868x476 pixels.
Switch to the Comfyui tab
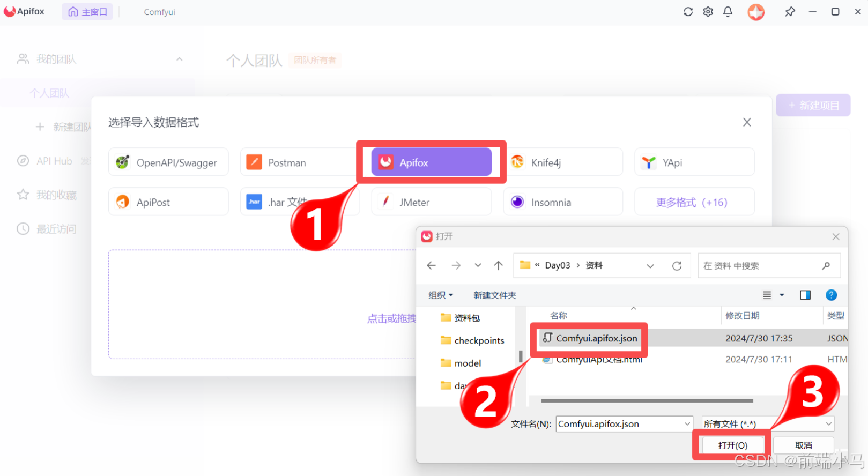point(159,12)
